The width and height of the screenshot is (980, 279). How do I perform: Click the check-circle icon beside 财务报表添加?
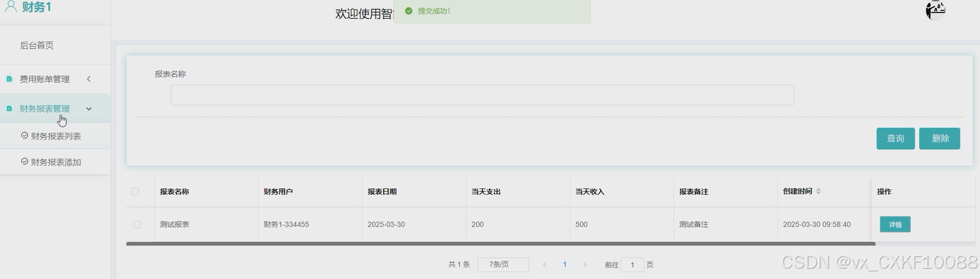pyautogui.click(x=24, y=161)
